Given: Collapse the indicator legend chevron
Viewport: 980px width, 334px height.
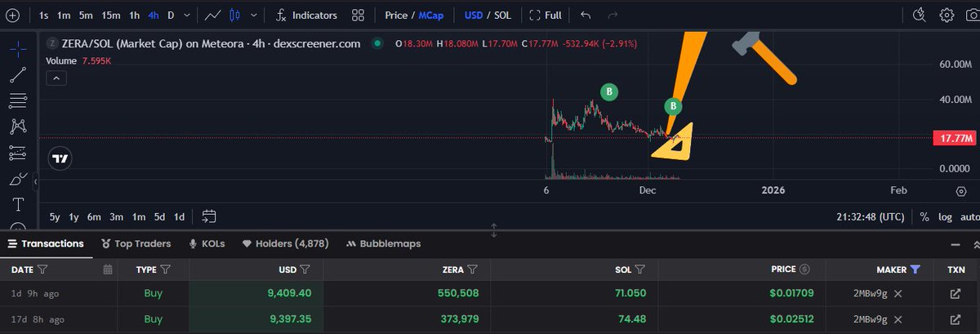Looking at the screenshot, I should 56,78.
